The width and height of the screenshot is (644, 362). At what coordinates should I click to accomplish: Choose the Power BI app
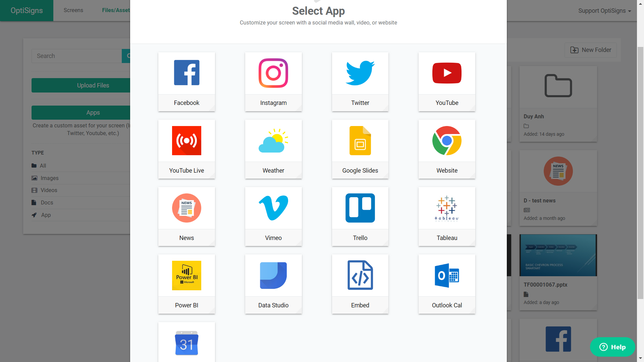(x=186, y=284)
